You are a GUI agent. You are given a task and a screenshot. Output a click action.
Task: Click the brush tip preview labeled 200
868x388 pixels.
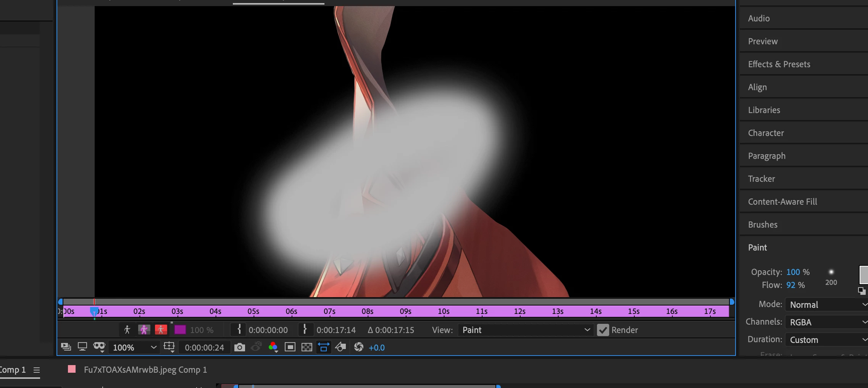[831, 277]
